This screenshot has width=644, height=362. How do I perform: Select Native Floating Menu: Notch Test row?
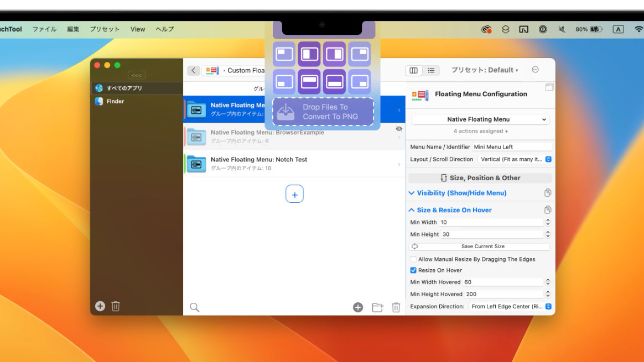pyautogui.click(x=294, y=164)
